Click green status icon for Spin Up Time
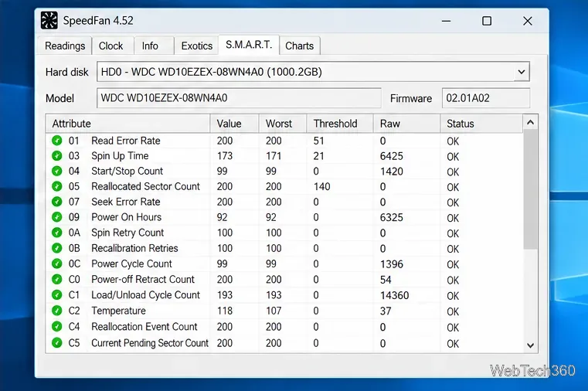The image size is (588, 391). [x=57, y=156]
